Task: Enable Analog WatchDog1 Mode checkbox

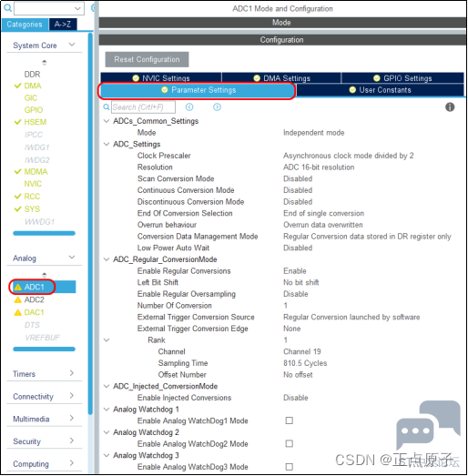Action: pyautogui.click(x=290, y=420)
